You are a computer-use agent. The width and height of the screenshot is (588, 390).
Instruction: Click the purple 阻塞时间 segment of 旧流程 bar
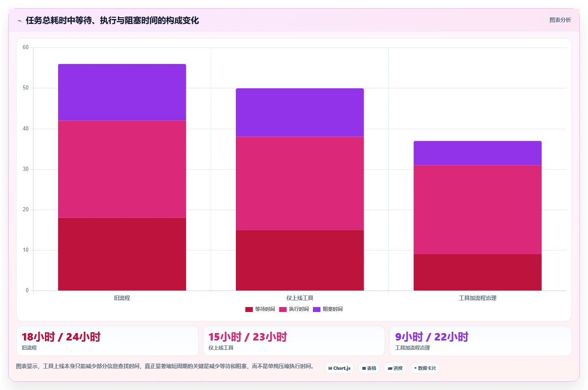(122, 92)
